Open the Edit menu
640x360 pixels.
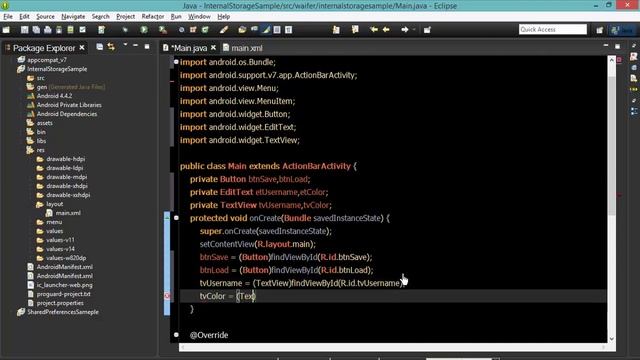click(x=24, y=16)
